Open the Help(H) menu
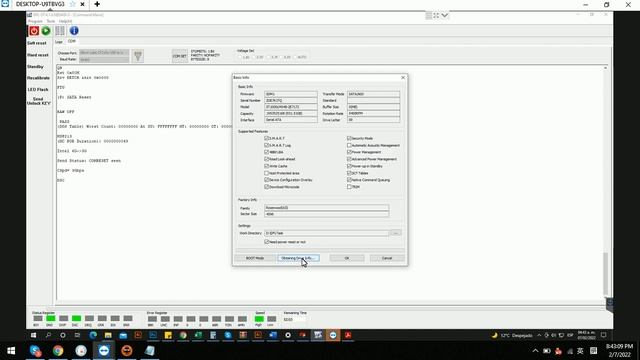Image resolution: width=640 pixels, height=360 pixels. [65, 21]
